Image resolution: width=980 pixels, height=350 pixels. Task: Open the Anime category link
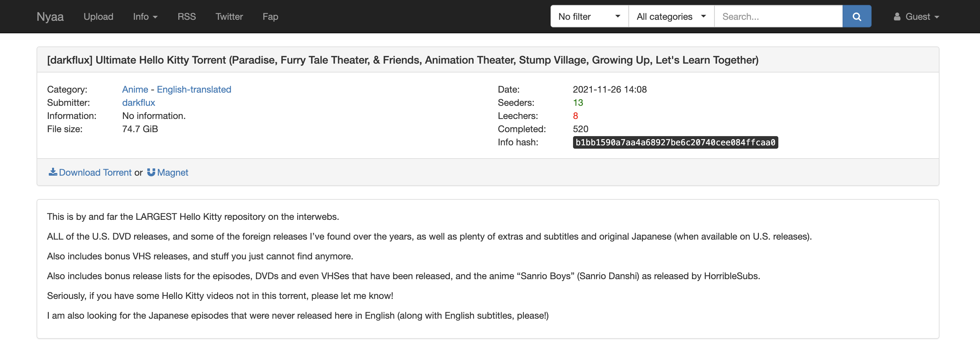(135, 89)
